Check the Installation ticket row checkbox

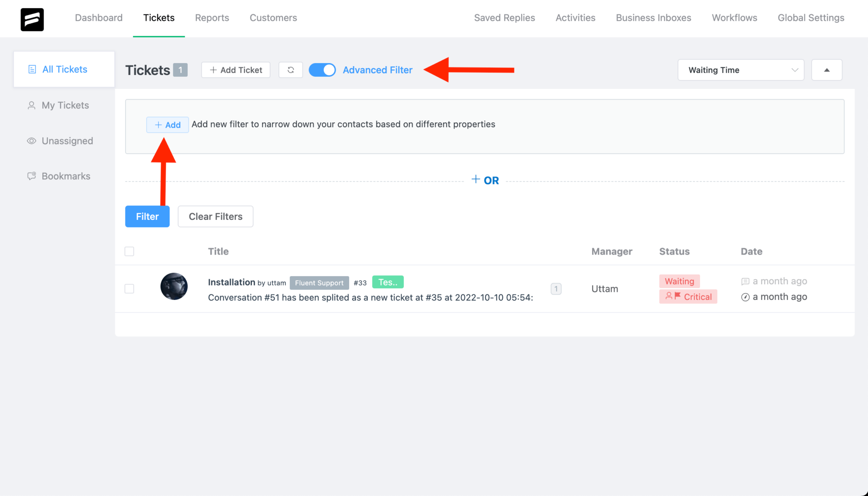(x=129, y=289)
